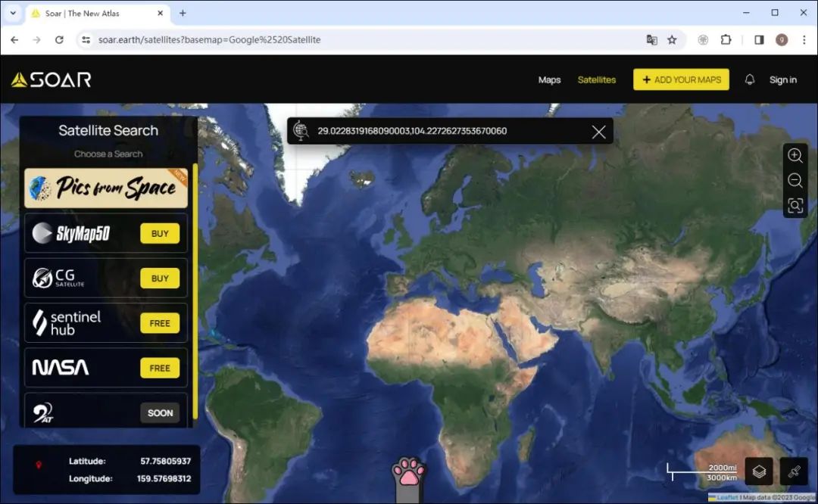Click the red location pin icon
This screenshot has width=818, height=504.
[38, 465]
